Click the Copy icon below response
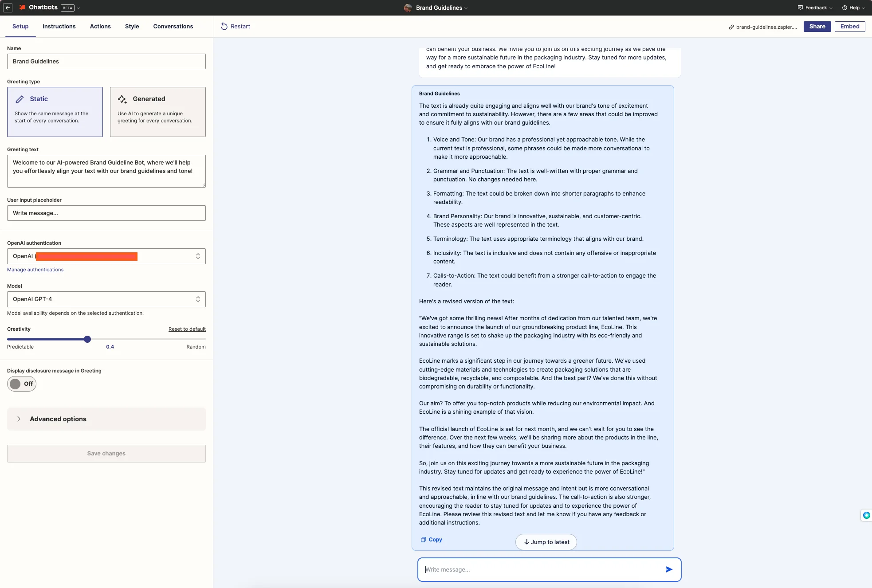 tap(423, 540)
